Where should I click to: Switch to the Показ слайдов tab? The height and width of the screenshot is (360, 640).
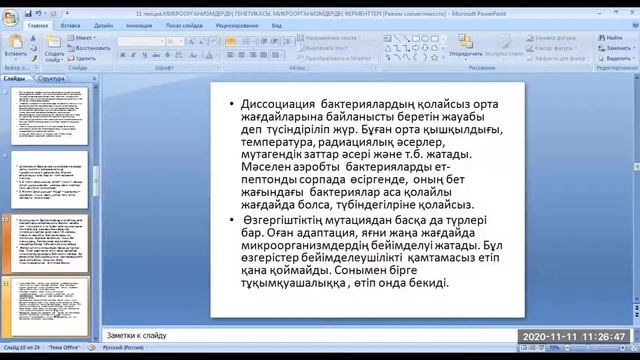tap(184, 25)
